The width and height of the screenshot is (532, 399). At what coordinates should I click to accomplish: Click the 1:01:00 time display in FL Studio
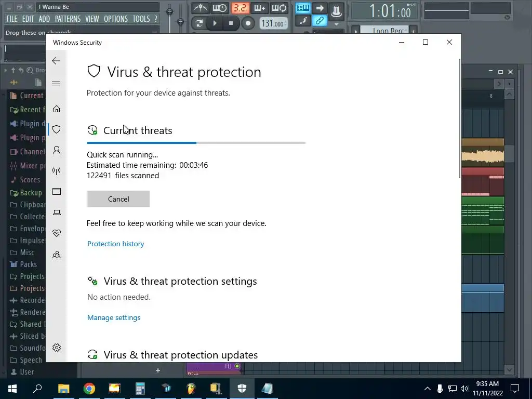[x=385, y=11]
